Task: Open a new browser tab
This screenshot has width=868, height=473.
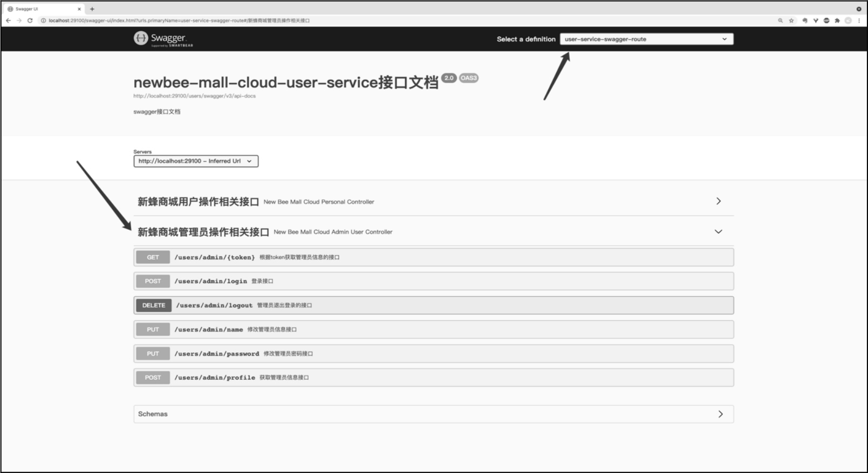Action: pos(92,9)
